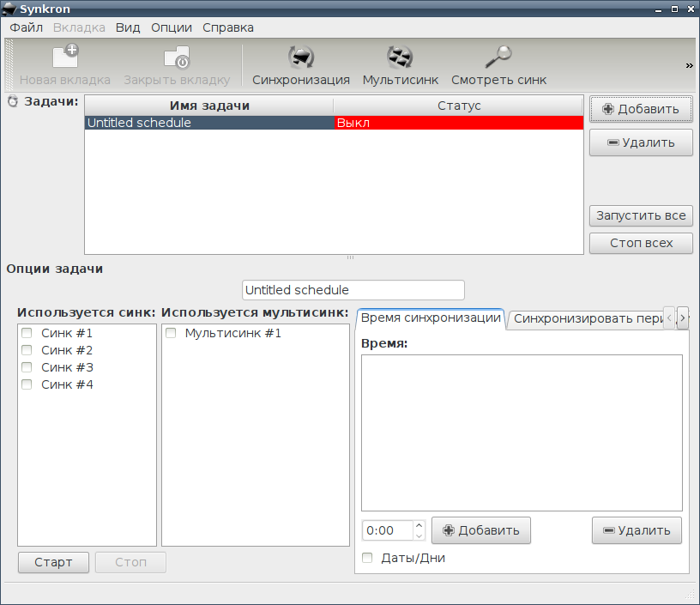Open the Синхронизация toolbar icon
This screenshot has width=700, height=605.
pos(301,57)
